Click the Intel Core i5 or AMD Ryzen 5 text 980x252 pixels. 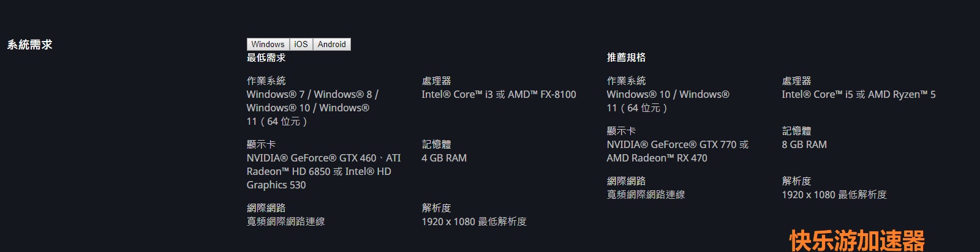859,94
